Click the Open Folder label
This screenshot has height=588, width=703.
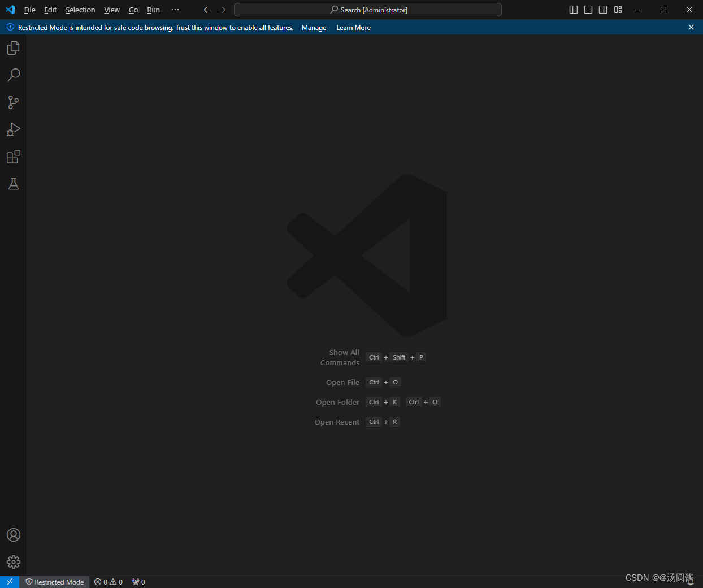tap(337, 403)
